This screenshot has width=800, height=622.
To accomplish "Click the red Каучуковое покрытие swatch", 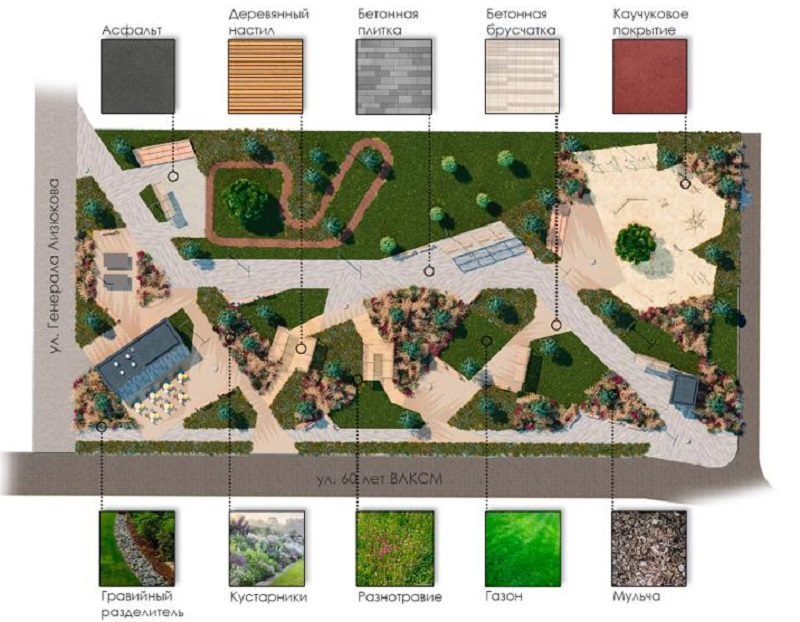I will (649, 77).
